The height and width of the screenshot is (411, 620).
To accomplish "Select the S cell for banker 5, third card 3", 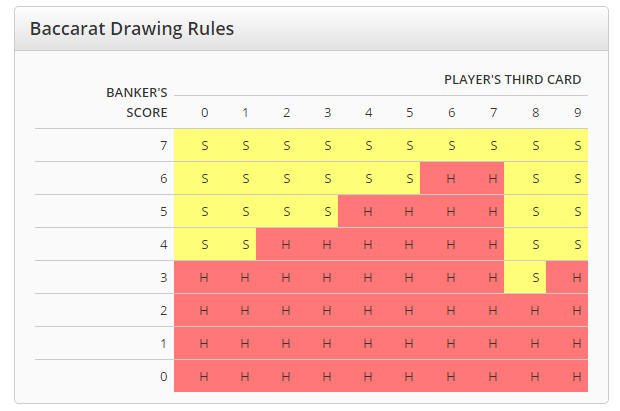I will [x=327, y=212].
